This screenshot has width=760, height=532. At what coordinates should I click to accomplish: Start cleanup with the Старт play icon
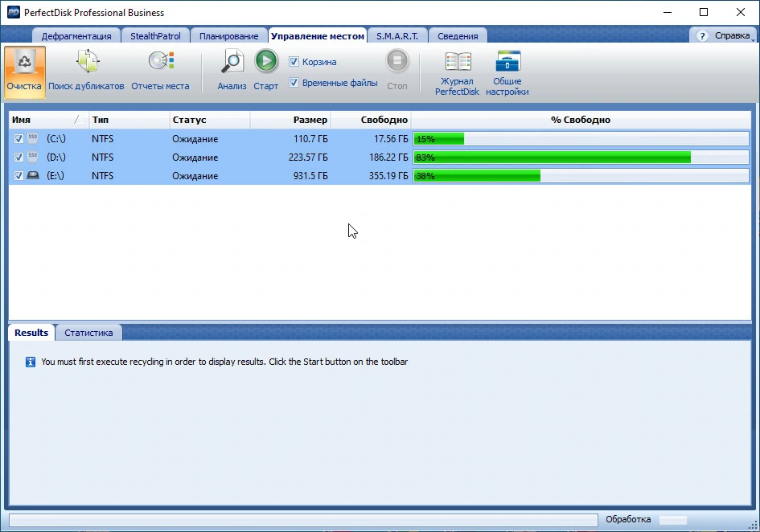[266, 61]
